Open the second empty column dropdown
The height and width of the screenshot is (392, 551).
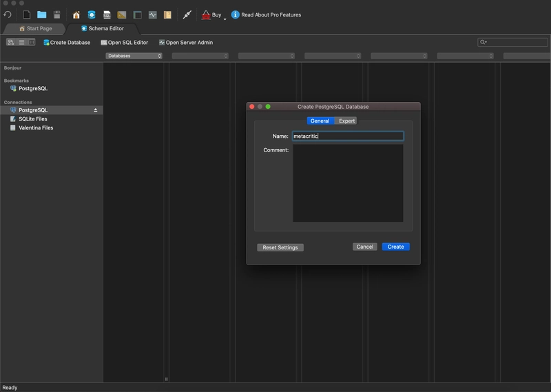pos(200,56)
